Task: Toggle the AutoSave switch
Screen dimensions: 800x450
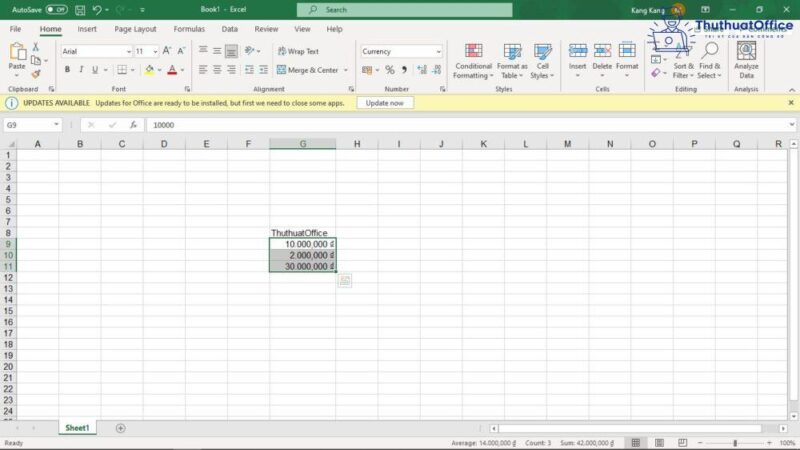Action: coord(56,10)
